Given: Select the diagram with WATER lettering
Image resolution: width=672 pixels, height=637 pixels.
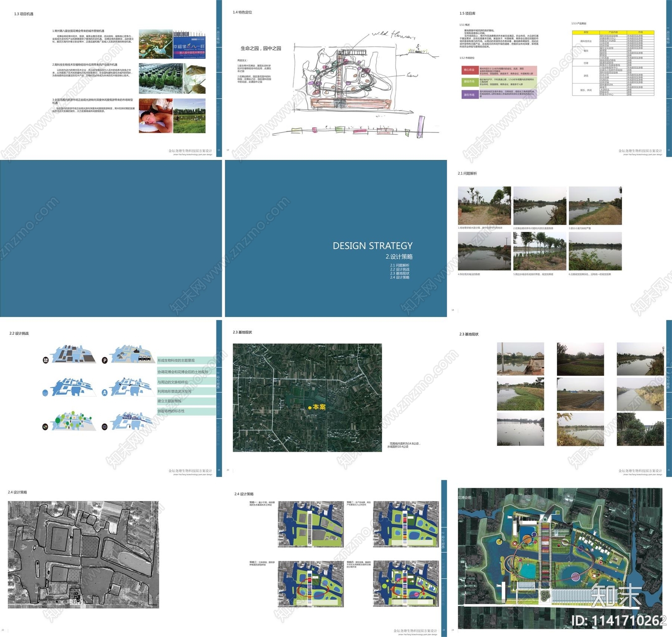Looking at the screenshot, I should tap(133, 421).
